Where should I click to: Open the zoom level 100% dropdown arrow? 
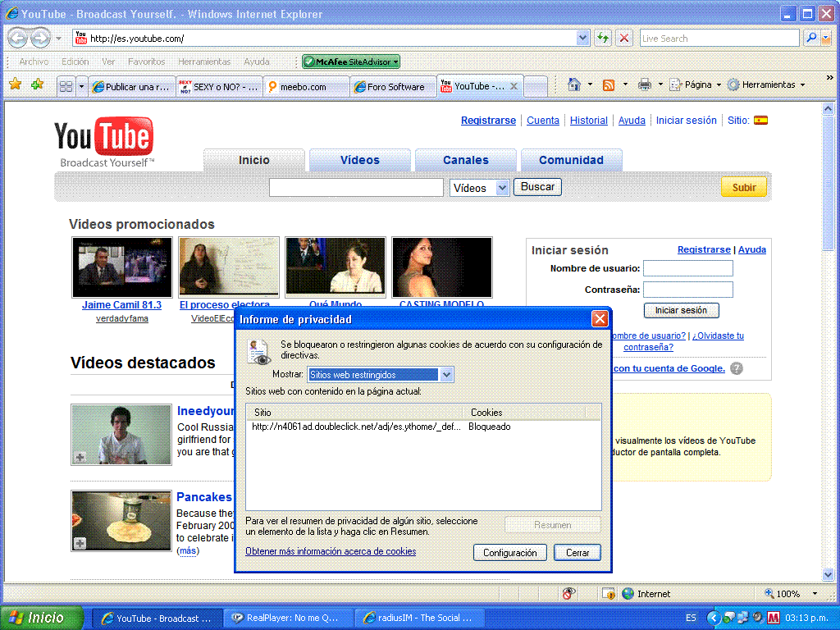pos(815,594)
